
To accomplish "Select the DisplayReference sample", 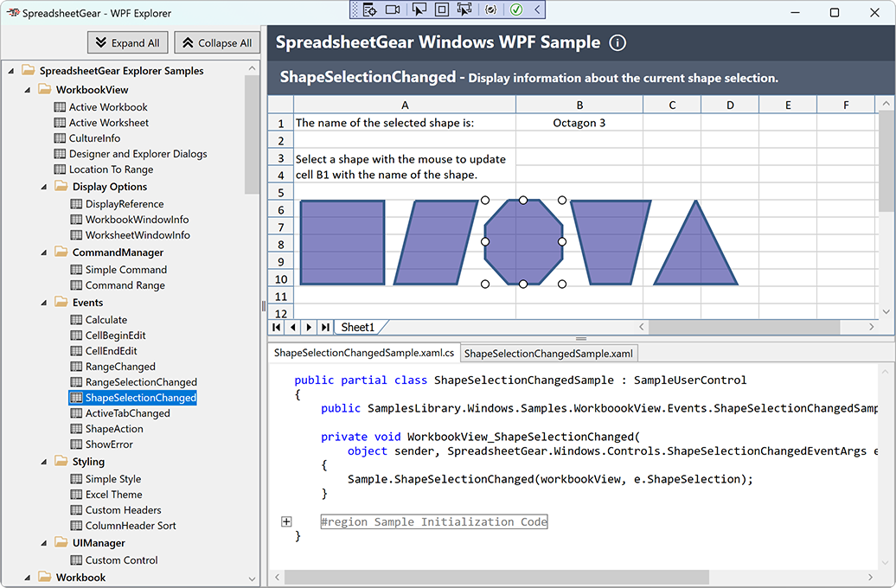I will [125, 204].
